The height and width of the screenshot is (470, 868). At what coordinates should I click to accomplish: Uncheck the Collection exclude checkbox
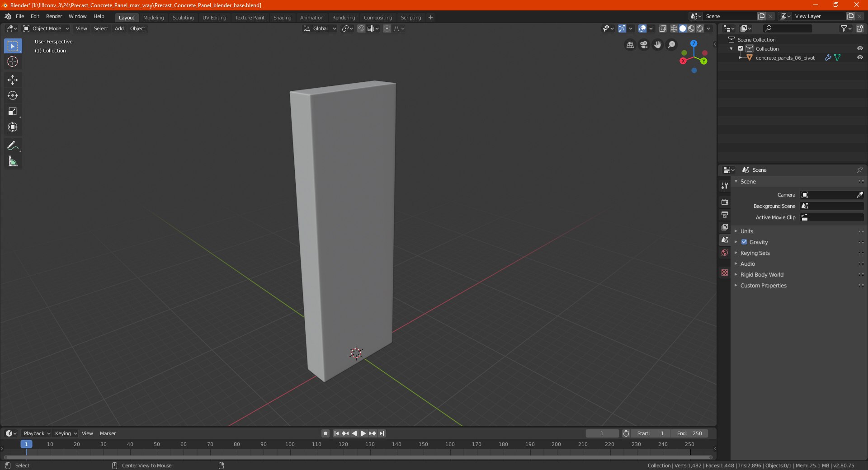(741, 49)
